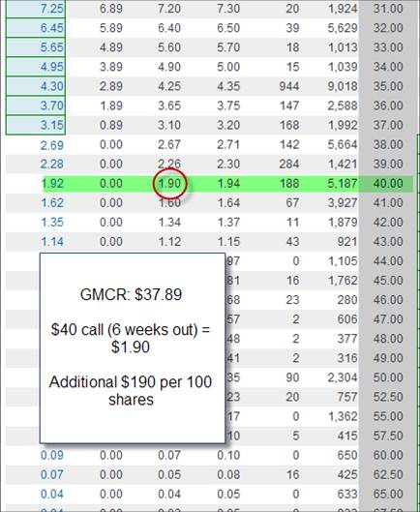Open the 5.65 last price link
The width and height of the screenshot is (420, 512).
(x=51, y=47)
